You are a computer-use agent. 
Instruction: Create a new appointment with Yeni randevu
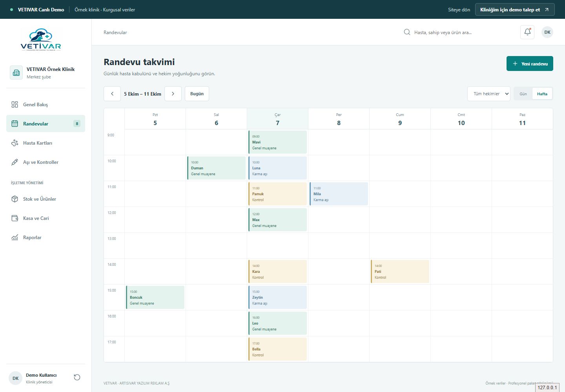(x=530, y=64)
